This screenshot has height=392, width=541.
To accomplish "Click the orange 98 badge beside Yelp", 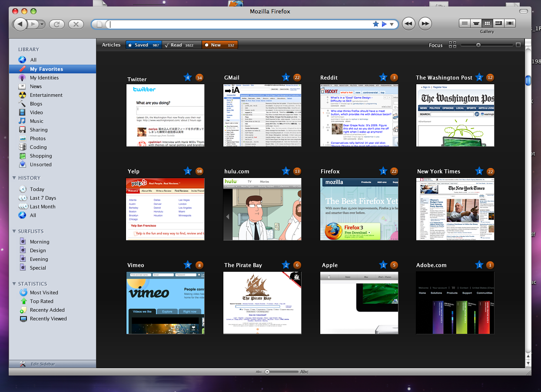I will click(x=199, y=171).
